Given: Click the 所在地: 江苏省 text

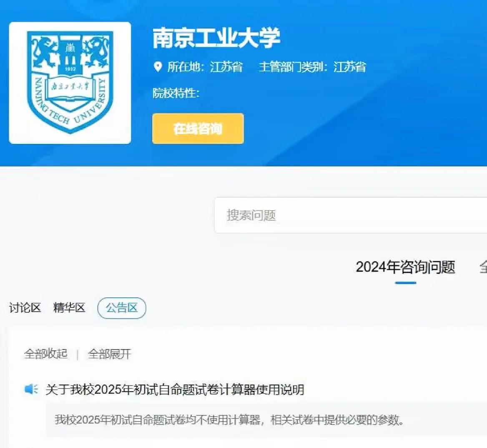Looking at the screenshot, I should tap(205, 67).
